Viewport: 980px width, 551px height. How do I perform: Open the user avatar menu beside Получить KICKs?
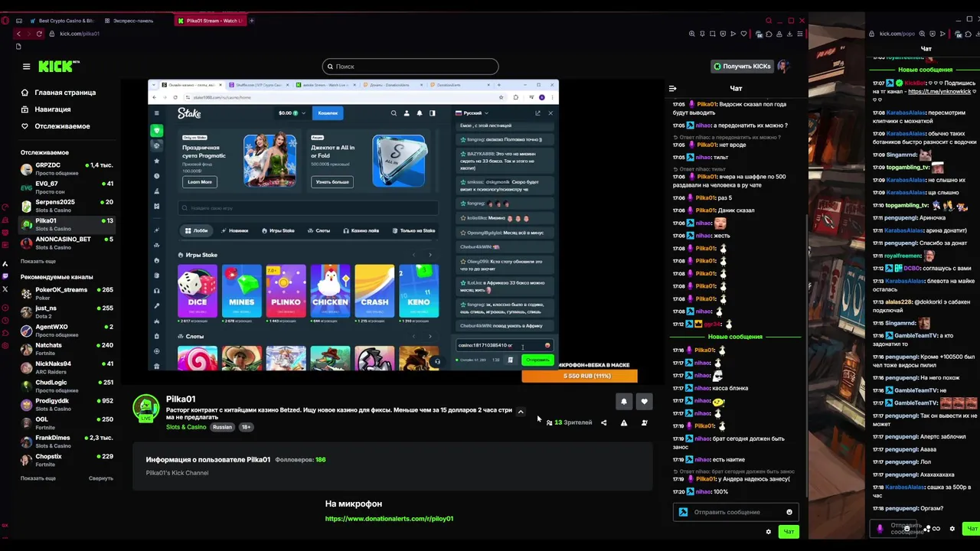[x=783, y=67]
